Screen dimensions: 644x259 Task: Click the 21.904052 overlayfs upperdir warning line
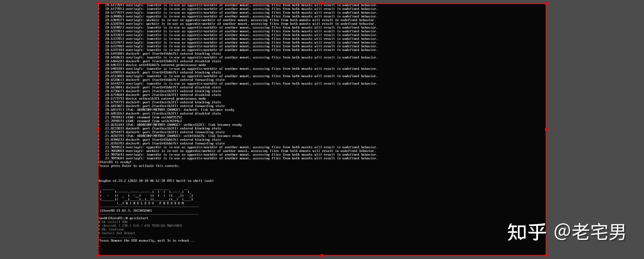[238, 147]
